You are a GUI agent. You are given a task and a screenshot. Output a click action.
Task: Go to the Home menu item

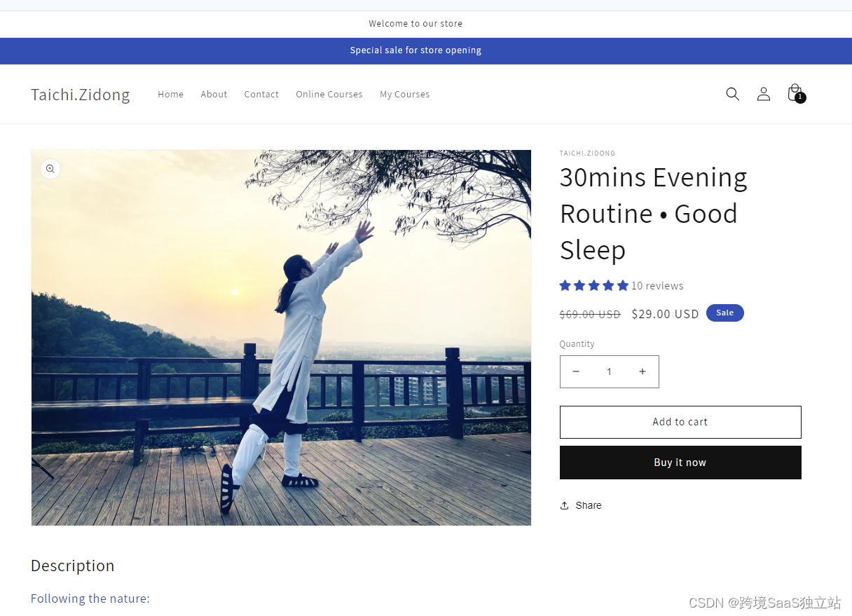pyautogui.click(x=170, y=94)
